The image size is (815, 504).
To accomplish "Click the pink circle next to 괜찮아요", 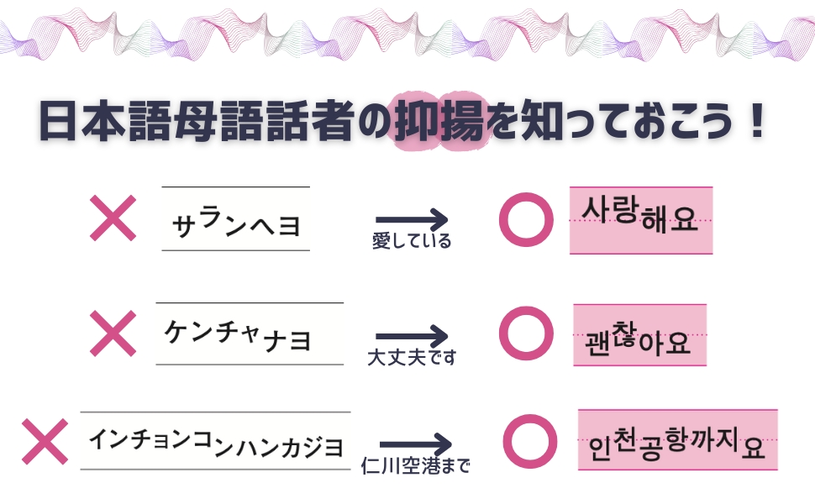I will click(x=526, y=333).
